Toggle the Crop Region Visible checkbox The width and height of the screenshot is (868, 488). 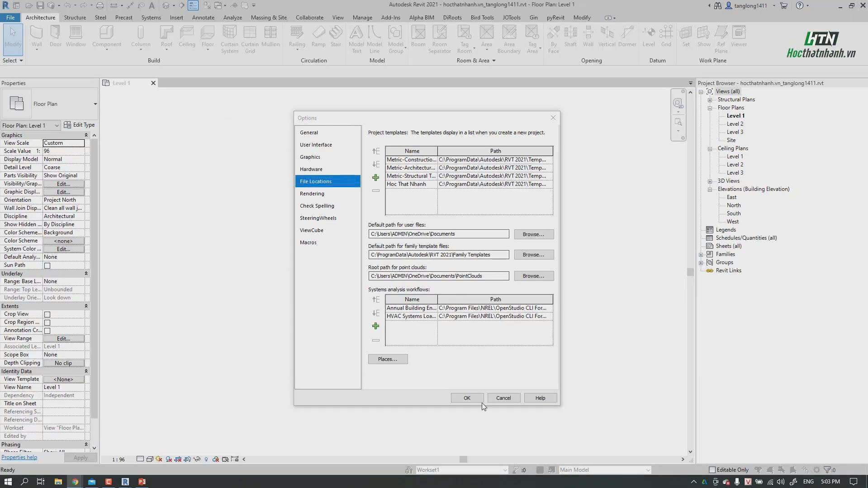pos(47,322)
